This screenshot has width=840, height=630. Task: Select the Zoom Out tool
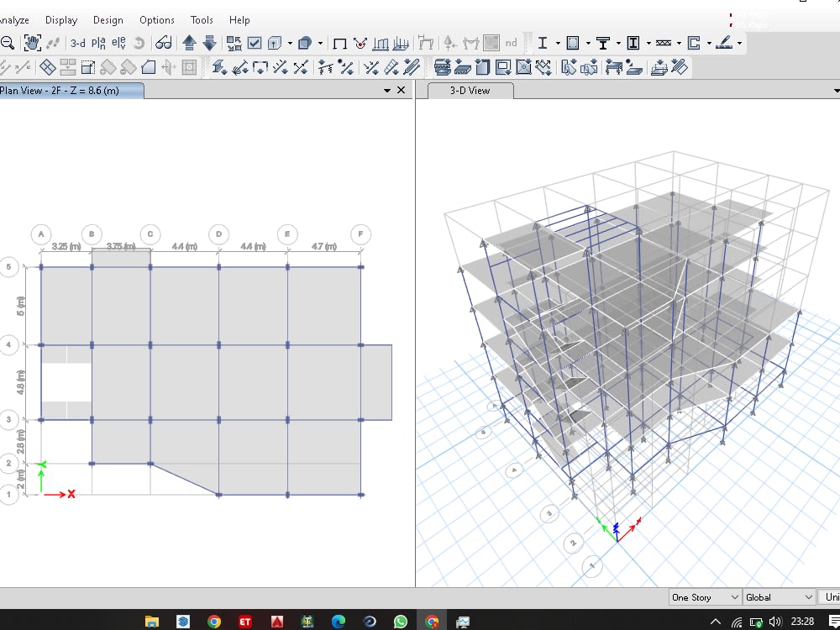7,43
